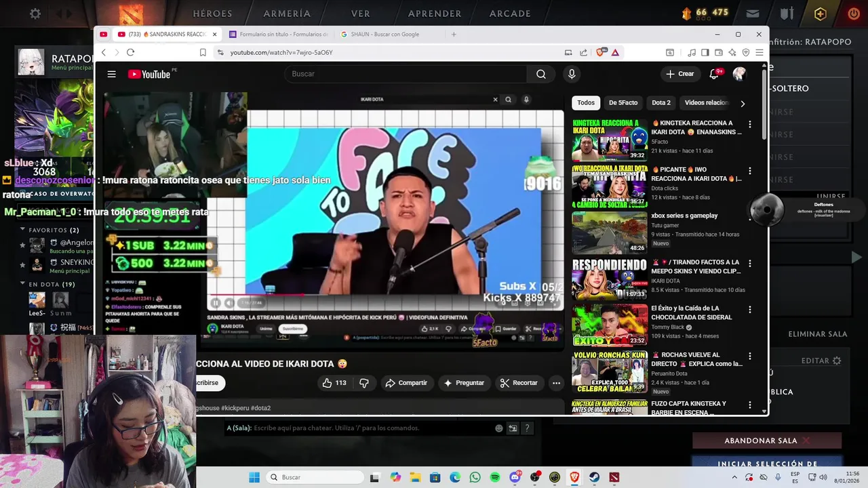
Task: Open Brave Wallet icon
Action: pos(718,52)
